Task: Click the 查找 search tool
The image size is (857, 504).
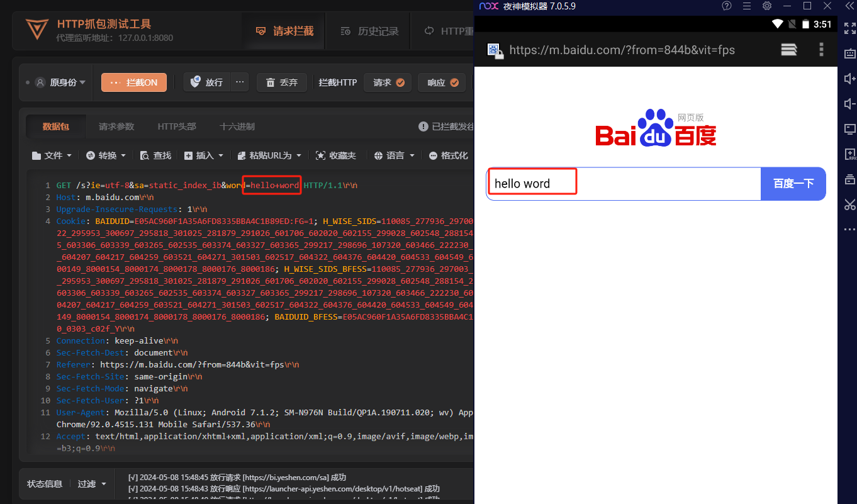Action: 155,155
